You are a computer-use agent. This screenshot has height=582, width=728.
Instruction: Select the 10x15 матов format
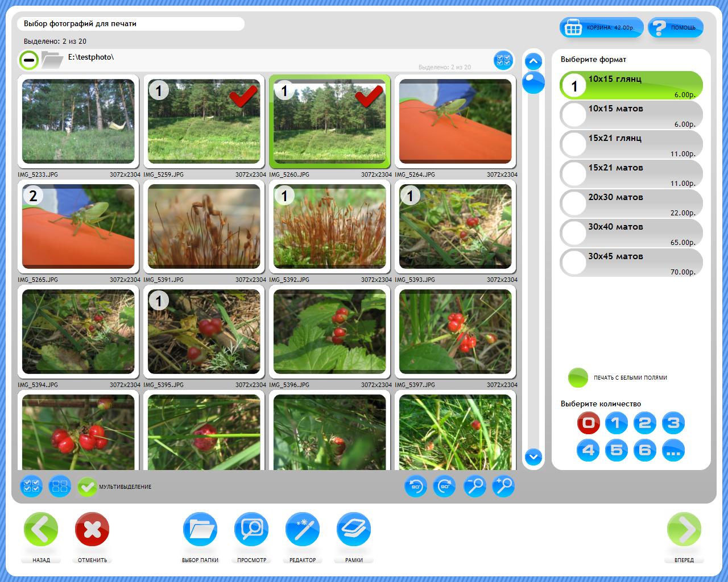click(631, 115)
